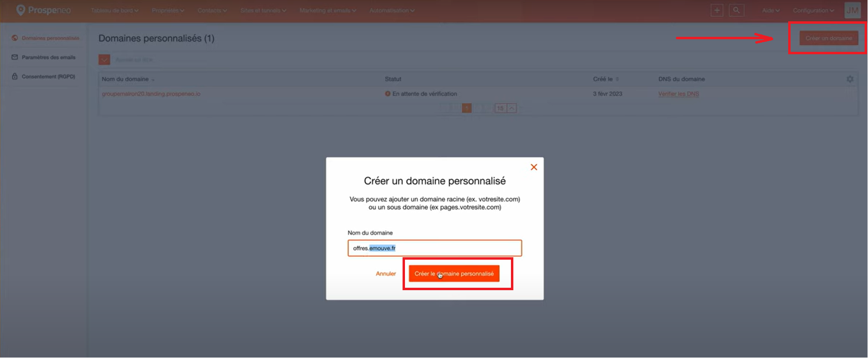Screen dimensions: 868x358
Task: Open the 15 rows-per-page selector
Action: pos(506,108)
